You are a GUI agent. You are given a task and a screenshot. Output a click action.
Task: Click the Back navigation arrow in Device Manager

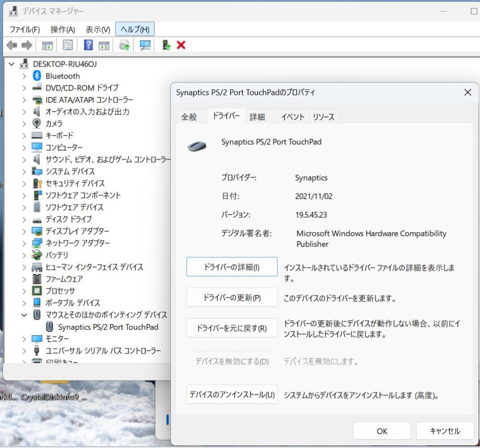pyautogui.click(x=12, y=45)
